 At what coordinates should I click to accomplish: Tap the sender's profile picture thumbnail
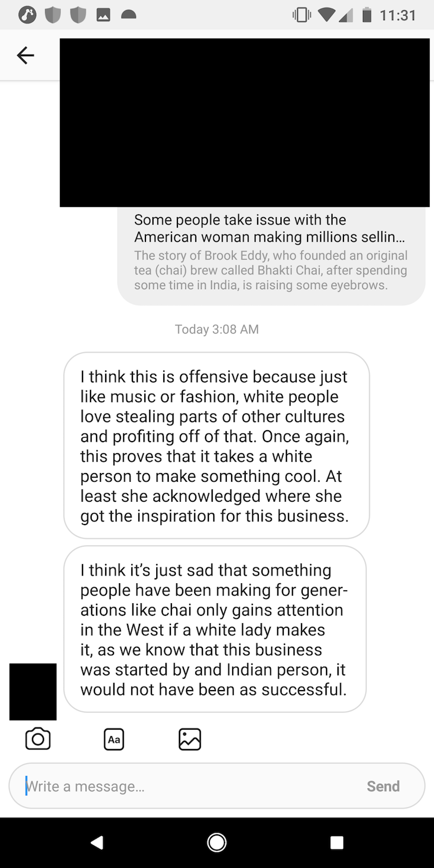tap(33, 692)
